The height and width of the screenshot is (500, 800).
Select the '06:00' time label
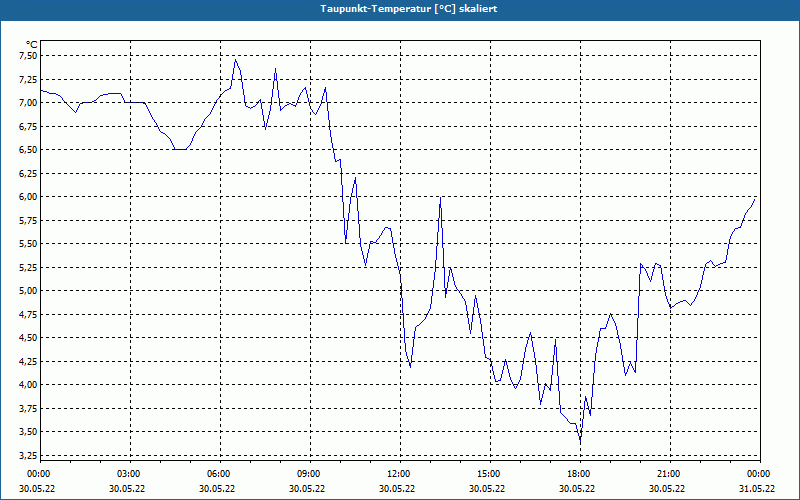click(219, 474)
